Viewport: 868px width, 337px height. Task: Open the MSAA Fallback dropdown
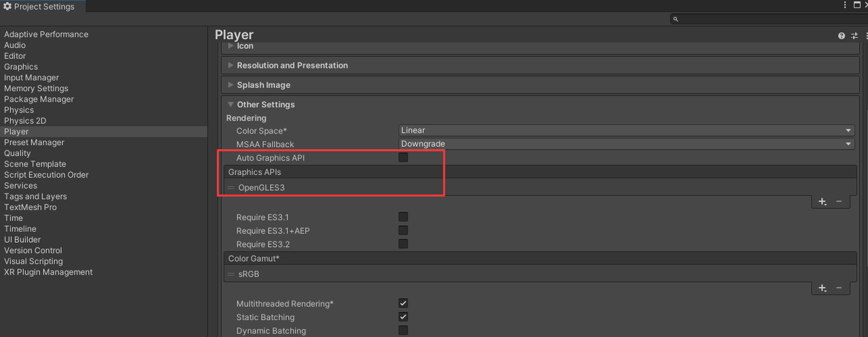(626, 144)
